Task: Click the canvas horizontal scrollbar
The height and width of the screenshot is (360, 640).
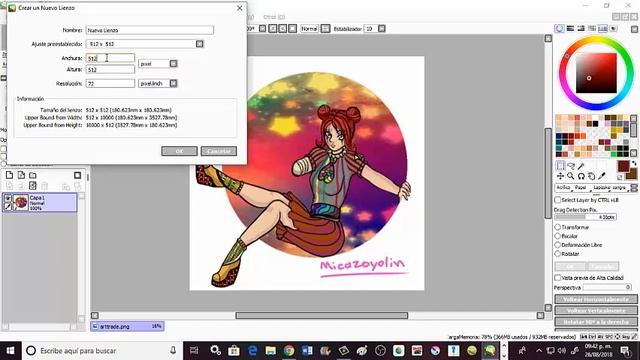Action: (322, 316)
